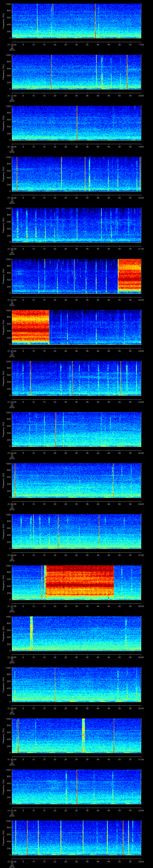Click the 21:27:00 start time label
Image resolution: width=153 pixels, height=868 pixels.
click(12, 606)
